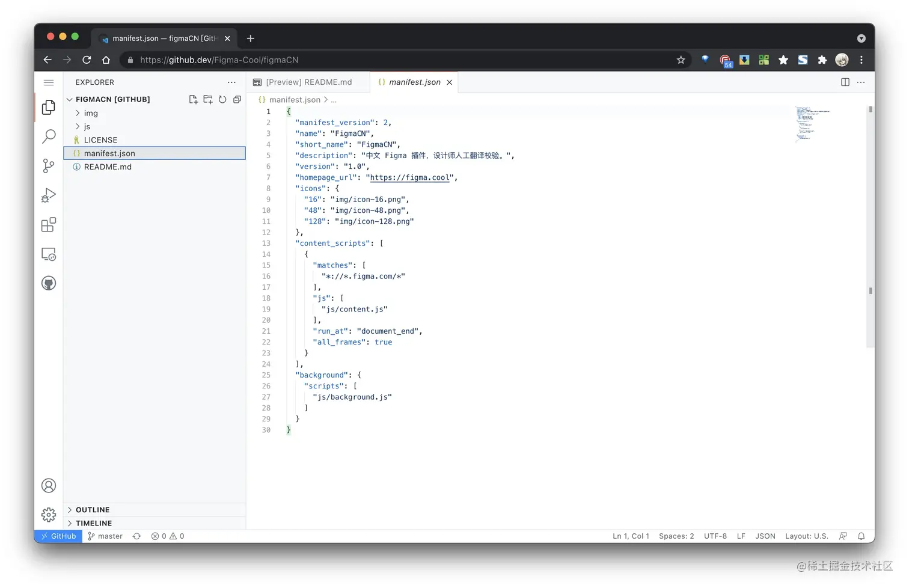Open README.md in the file tree

(x=155, y=167)
